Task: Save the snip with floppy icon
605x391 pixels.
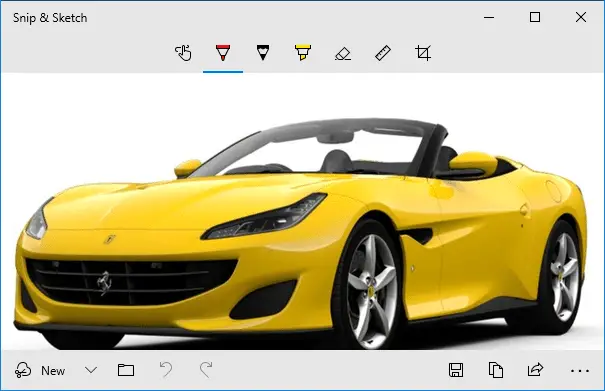Action: (x=456, y=370)
